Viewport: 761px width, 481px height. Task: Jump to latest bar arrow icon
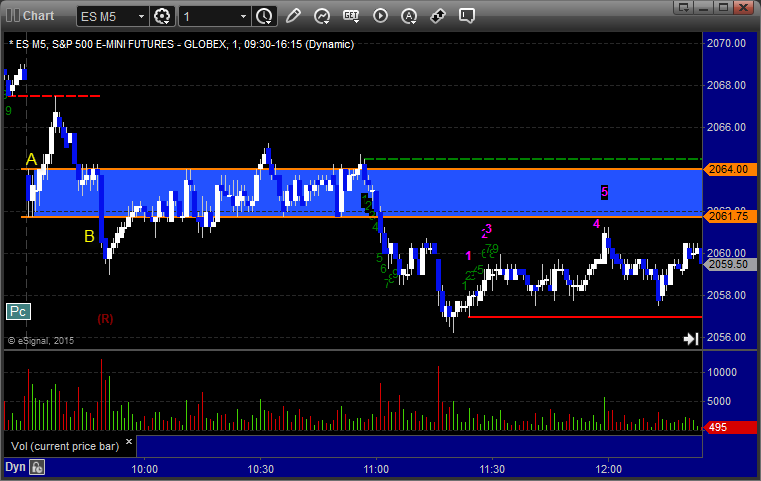691,338
